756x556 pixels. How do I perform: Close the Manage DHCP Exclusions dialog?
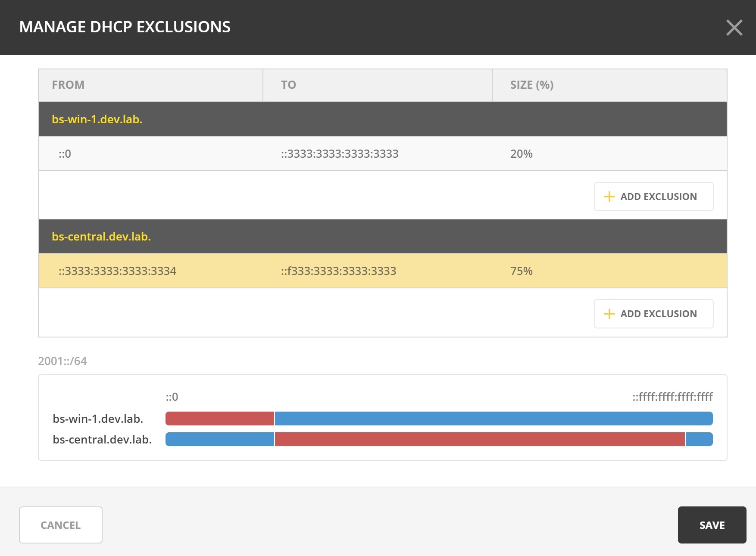pyautogui.click(x=734, y=28)
